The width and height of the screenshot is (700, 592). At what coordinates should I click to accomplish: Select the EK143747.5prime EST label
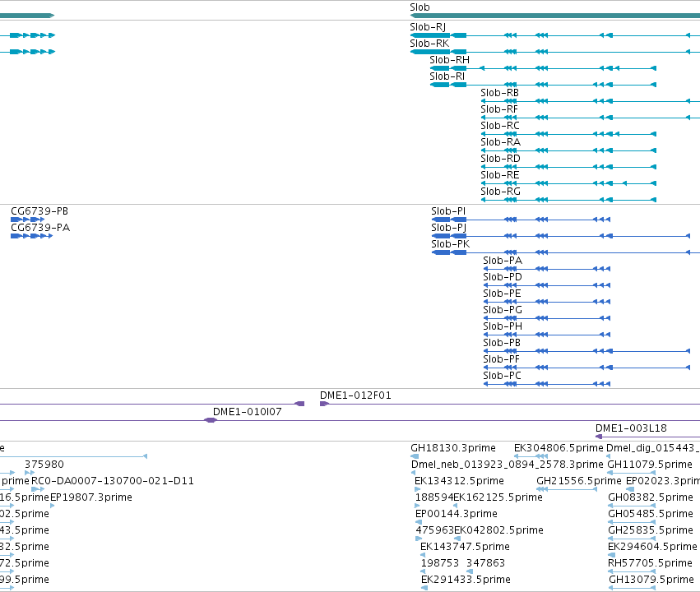click(x=465, y=547)
